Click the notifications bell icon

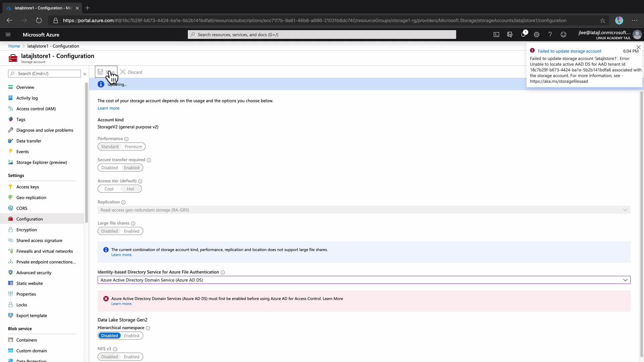(523, 35)
